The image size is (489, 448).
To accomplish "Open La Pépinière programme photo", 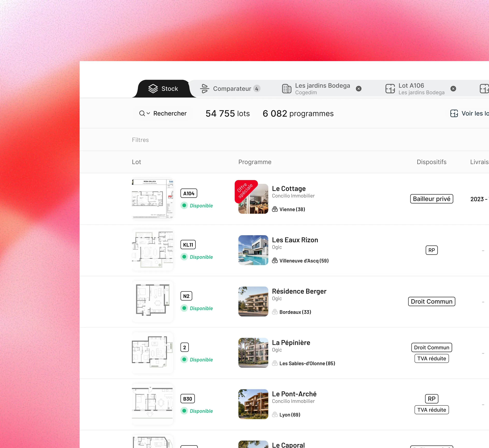I will pyautogui.click(x=253, y=353).
